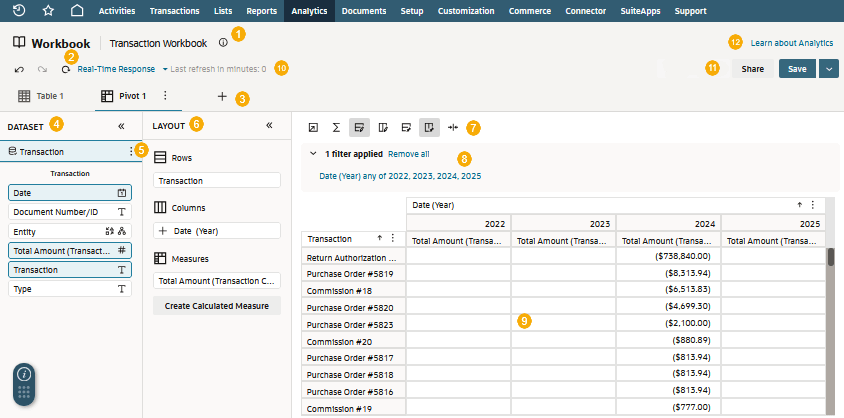The width and height of the screenshot is (844, 418).
Task: Click the Share button
Action: [752, 69]
